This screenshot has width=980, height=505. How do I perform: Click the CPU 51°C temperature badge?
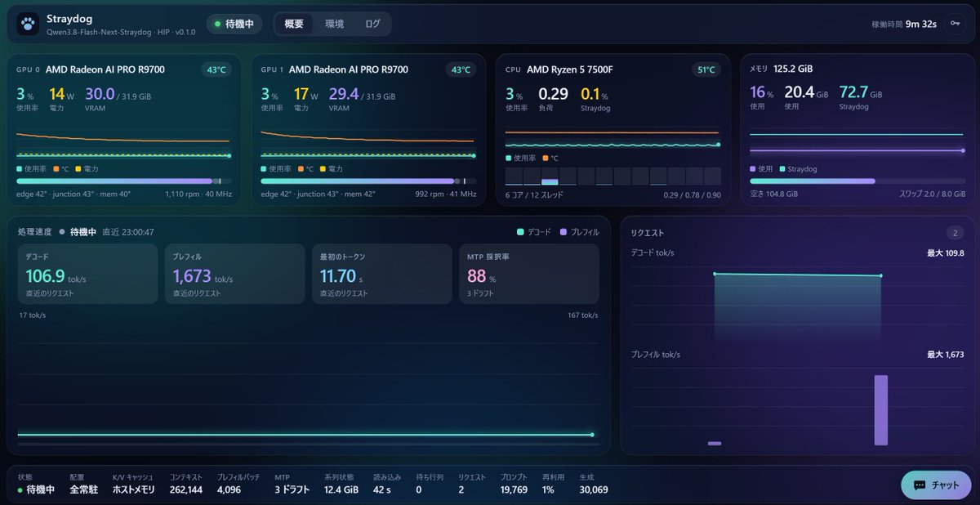pyautogui.click(x=705, y=69)
